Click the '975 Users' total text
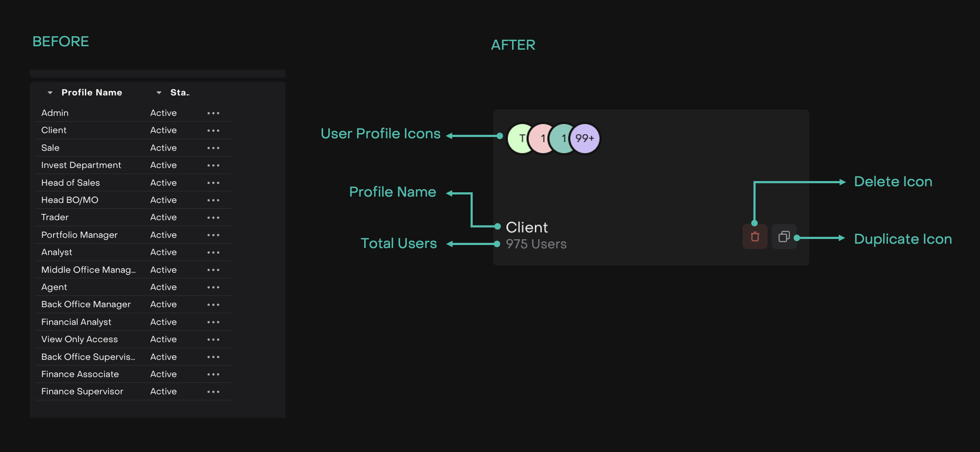The image size is (980, 452). point(536,244)
